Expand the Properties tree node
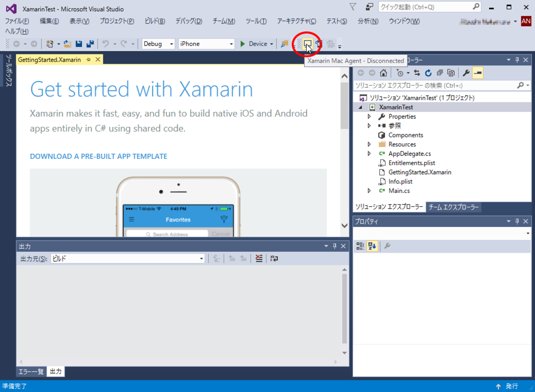The image size is (535, 392). 369,117
